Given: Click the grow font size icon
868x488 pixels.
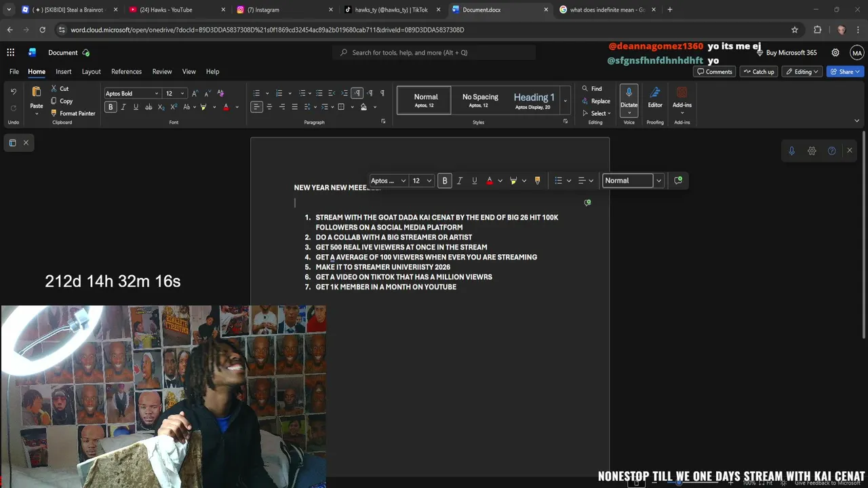Looking at the screenshot, I should click(195, 94).
